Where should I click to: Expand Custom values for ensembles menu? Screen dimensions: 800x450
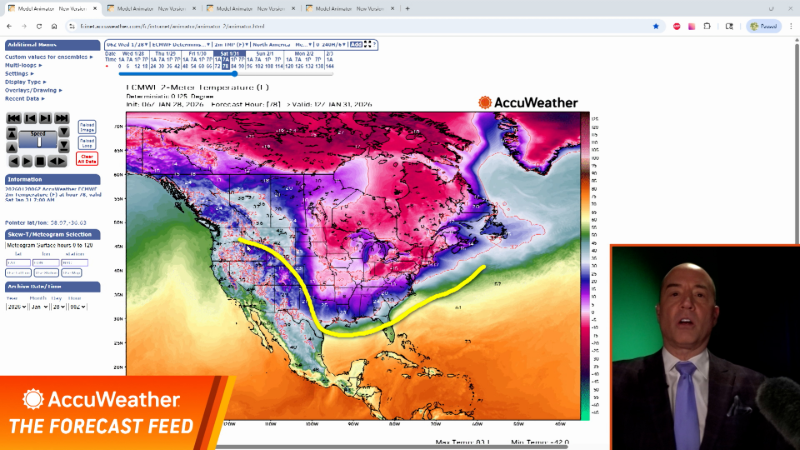click(x=49, y=57)
